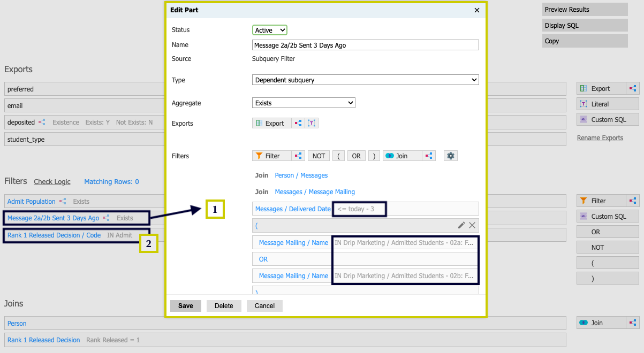
Task: Click subquery icon beside dialog Join button
Action: pyautogui.click(x=428, y=156)
